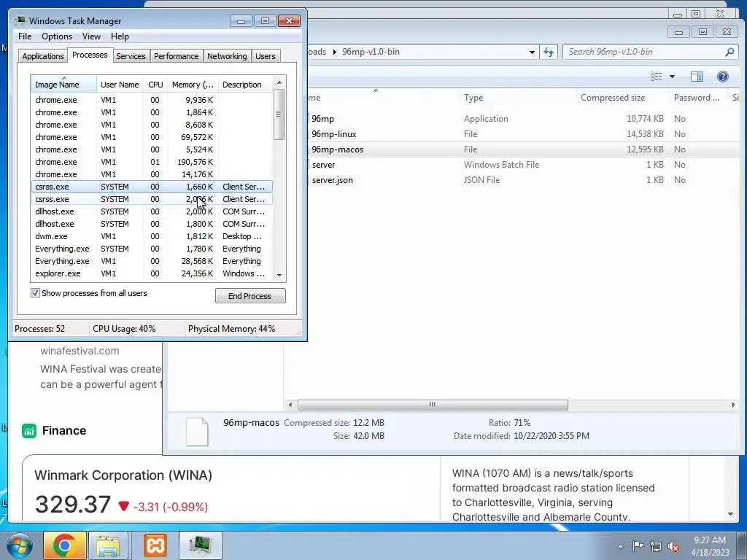Click the 96mp-v1.0-bin breadcrumb

[x=371, y=52]
